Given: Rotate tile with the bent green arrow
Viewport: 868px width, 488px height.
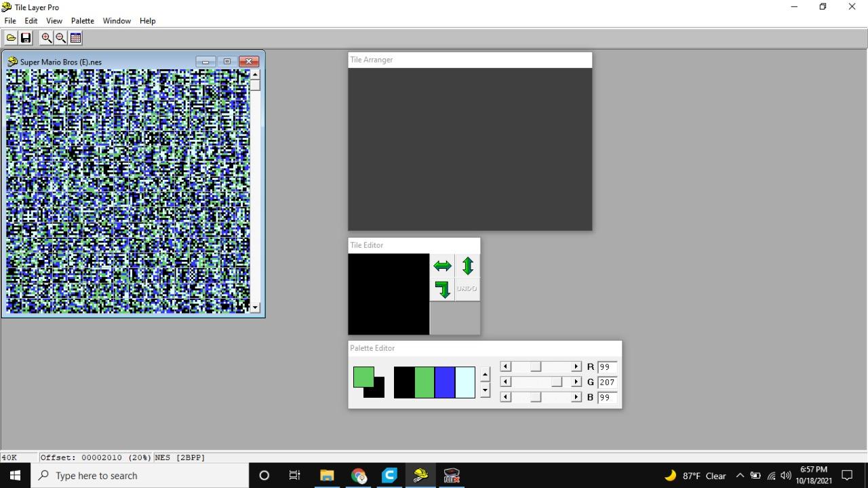Looking at the screenshot, I should (442, 290).
